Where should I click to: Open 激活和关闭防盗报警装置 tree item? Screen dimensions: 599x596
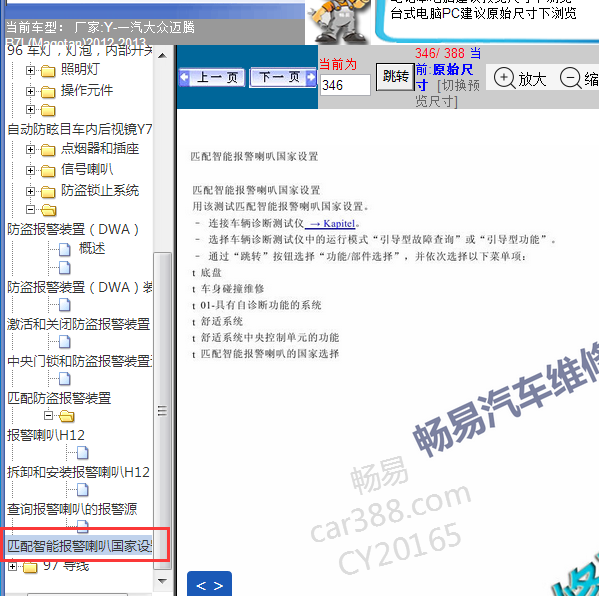pos(79,324)
